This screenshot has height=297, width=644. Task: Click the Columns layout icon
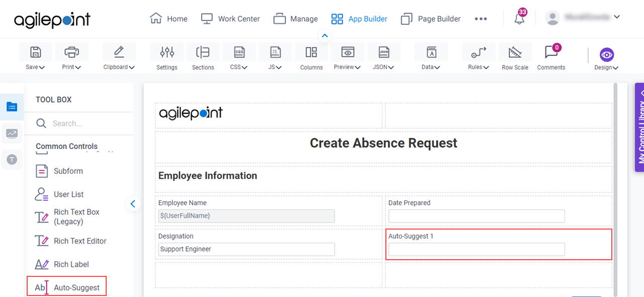tap(311, 52)
